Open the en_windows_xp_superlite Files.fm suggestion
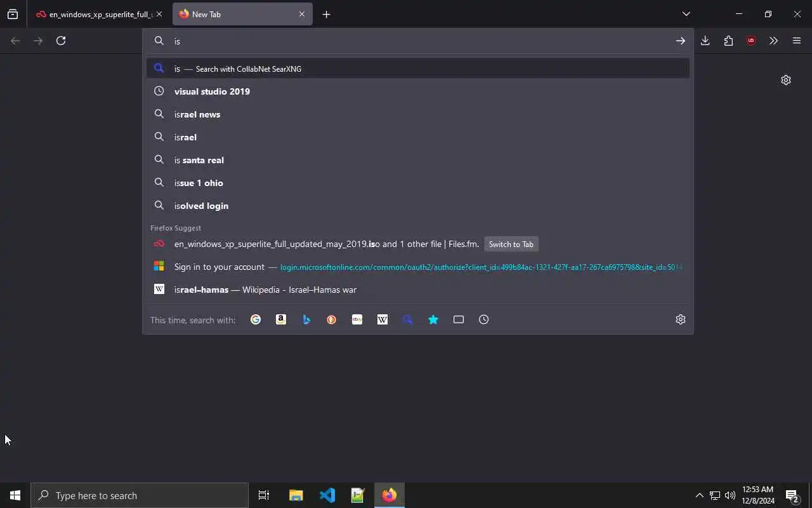Viewport: 812px width, 508px height. click(x=418, y=244)
